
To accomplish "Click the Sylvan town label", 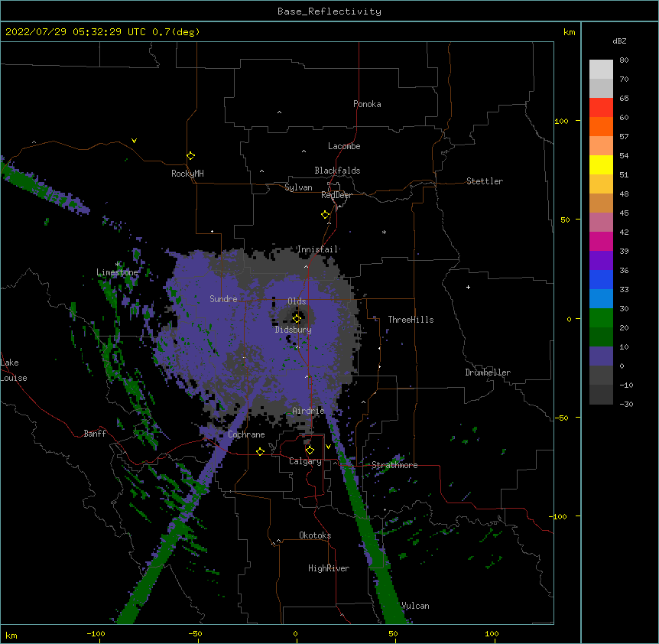I will pyautogui.click(x=298, y=187).
